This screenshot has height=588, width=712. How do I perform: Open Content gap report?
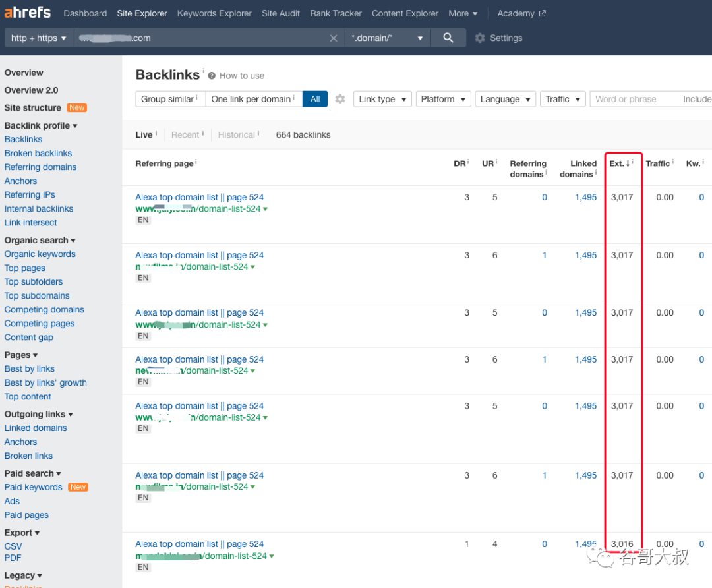(28, 338)
